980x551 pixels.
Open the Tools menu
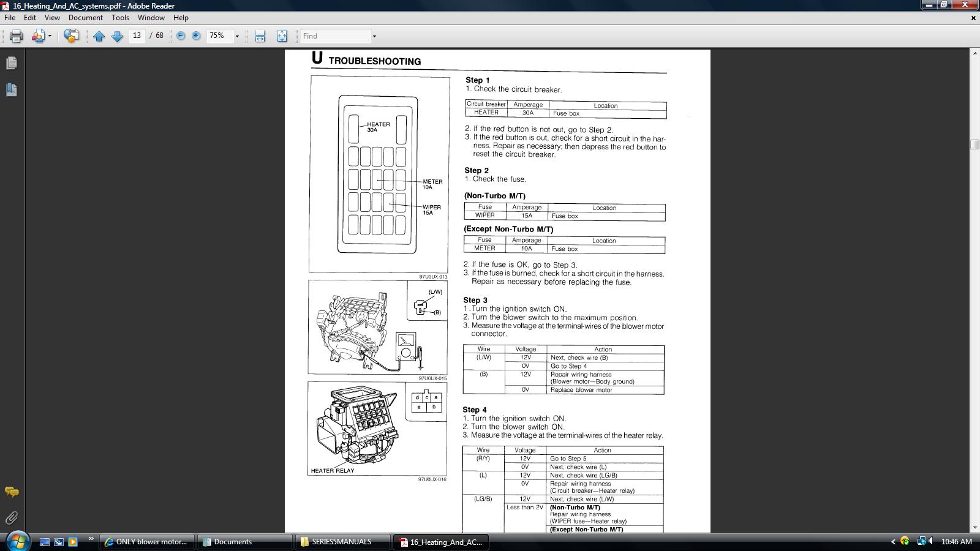120,18
